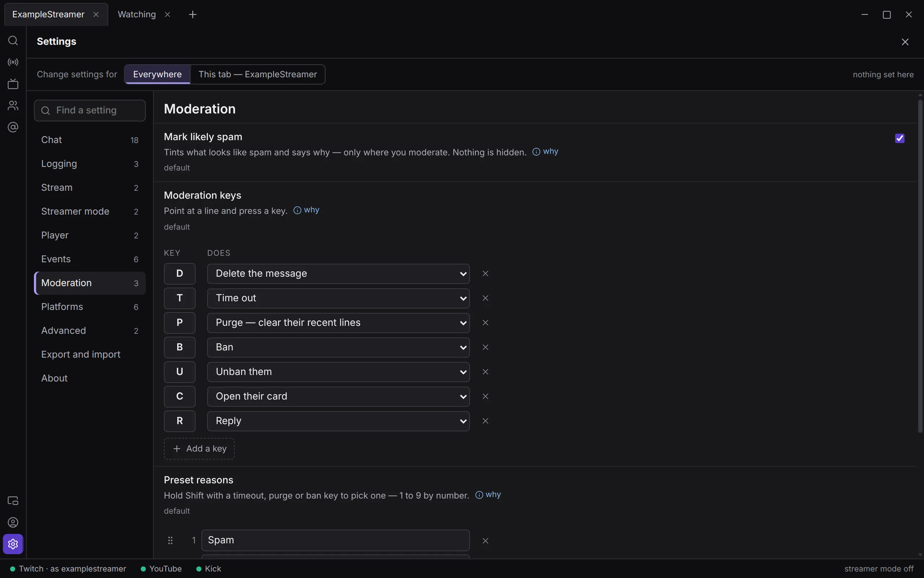Switch to the Watching tab

[x=137, y=14]
